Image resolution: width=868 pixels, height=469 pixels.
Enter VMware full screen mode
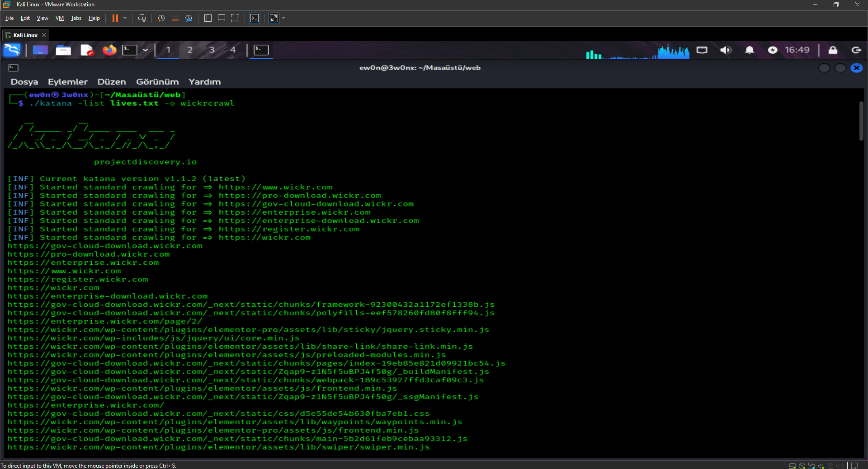pos(235,18)
